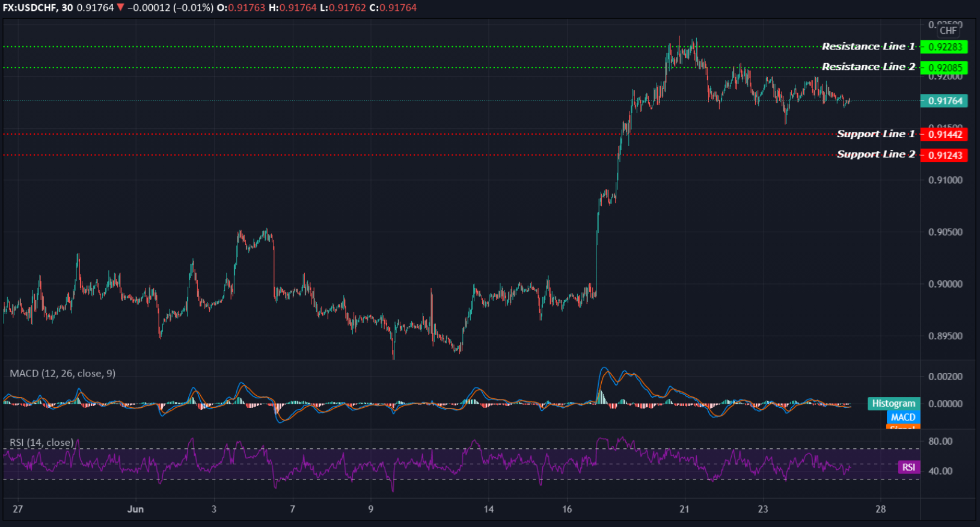Image resolution: width=980 pixels, height=527 pixels.
Task: Click the 0.90000 price axis label
Action: 945,284
